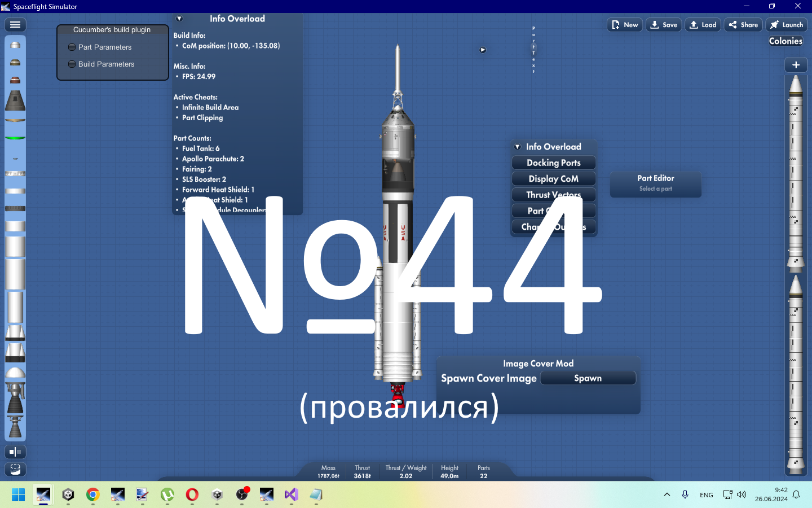812x508 pixels.
Task: Click the Thrust / Weight 2.02 readout
Action: coord(406,472)
